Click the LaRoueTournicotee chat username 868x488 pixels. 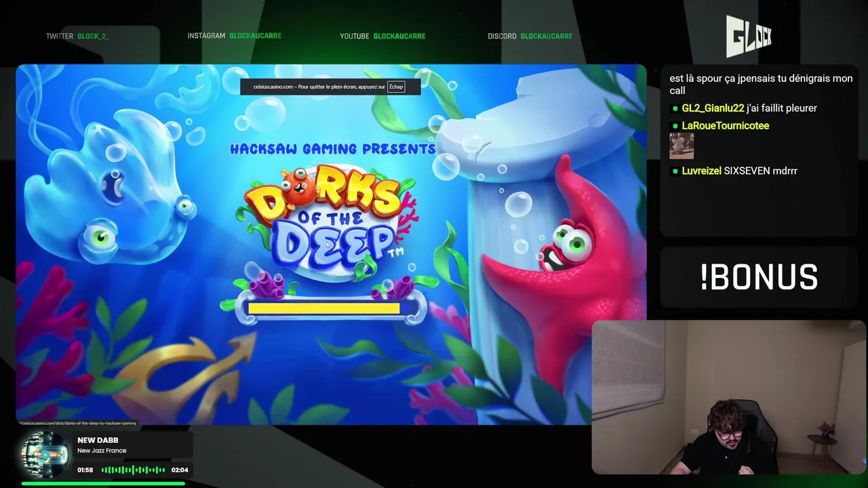tap(725, 126)
